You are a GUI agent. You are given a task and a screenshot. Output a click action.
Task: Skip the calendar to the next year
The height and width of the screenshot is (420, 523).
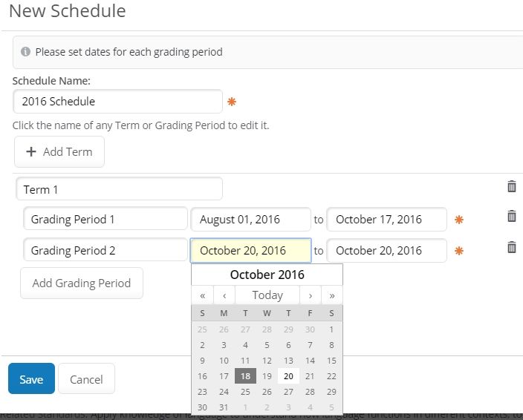point(332,295)
